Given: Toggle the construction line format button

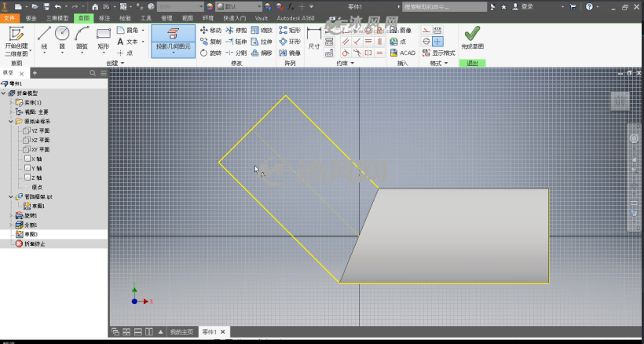Looking at the screenshot, I should (426, 31).
